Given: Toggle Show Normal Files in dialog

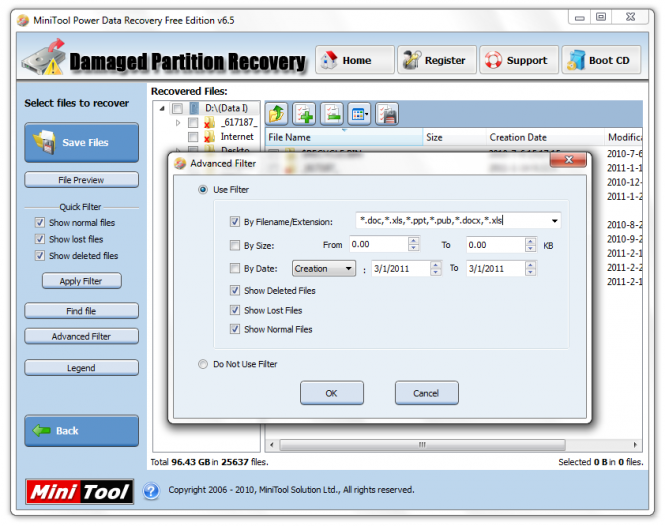Looking at the screenshot, I should pos(235,329).
